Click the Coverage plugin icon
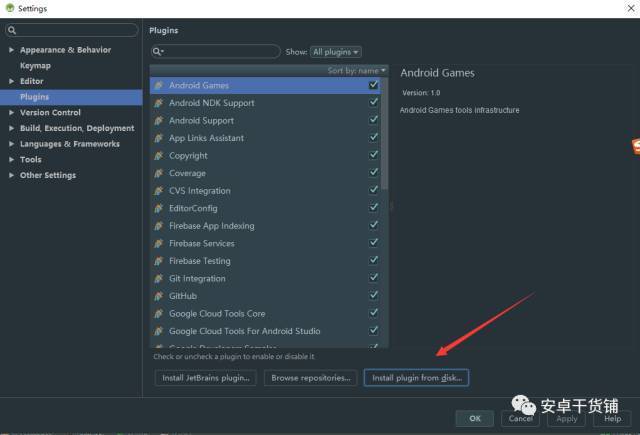The width and height of the screenshot is (640, 435). 159,173
